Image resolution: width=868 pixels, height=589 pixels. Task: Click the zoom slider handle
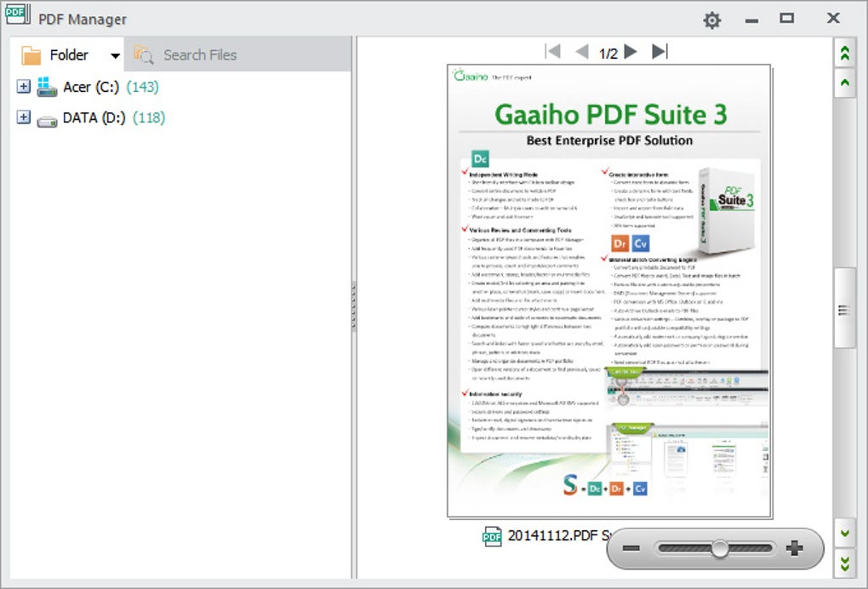pyautogui.click(x=720, y=548)
